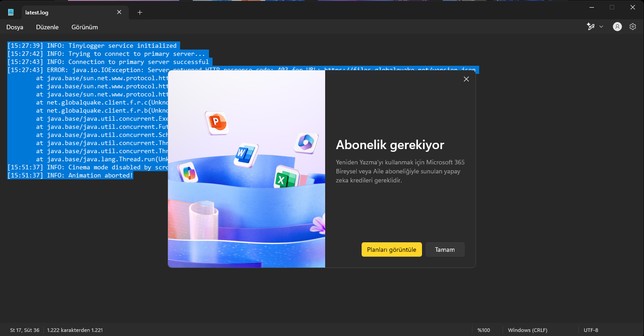This screenshot has width=644, height=336.
Task: Click the Connection to primary server successful line
Action: (x=108, y=62)
